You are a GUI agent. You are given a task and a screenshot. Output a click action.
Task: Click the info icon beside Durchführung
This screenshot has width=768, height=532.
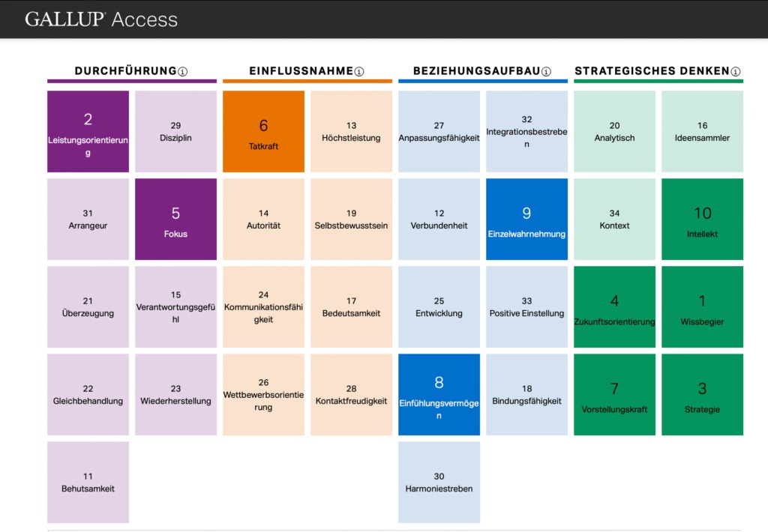[x=183, y=71]
